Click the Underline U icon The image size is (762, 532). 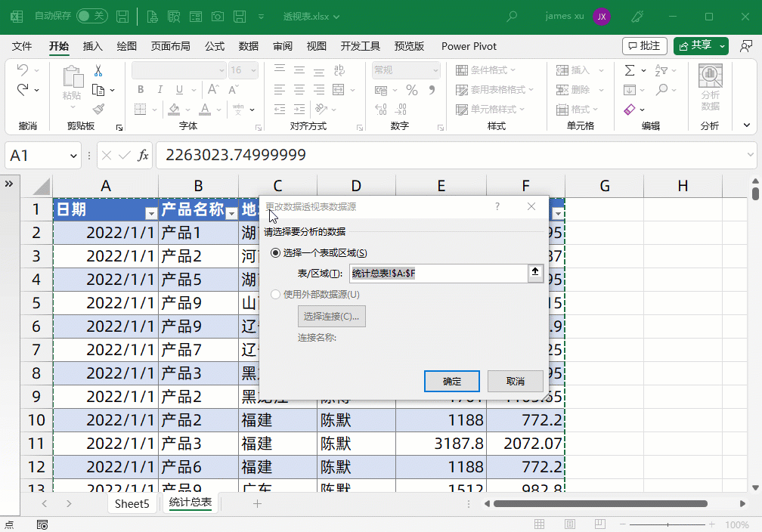pyautogui.click(x=179, y=89)
